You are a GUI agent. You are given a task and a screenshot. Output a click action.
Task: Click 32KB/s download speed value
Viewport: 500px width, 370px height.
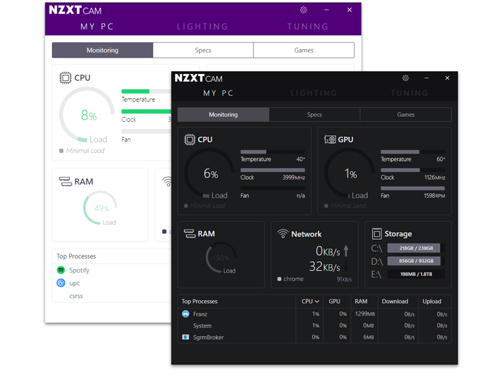click(325, 266)
